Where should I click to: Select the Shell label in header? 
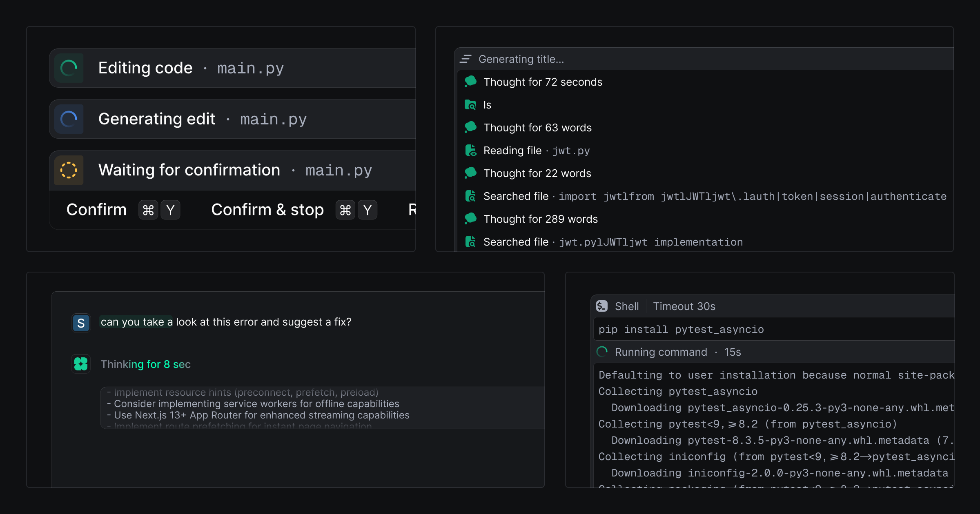point(626,306)
